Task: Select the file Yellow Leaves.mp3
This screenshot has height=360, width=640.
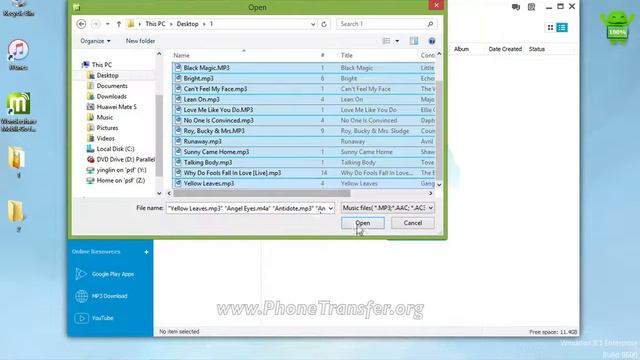Action: (304, 183)
